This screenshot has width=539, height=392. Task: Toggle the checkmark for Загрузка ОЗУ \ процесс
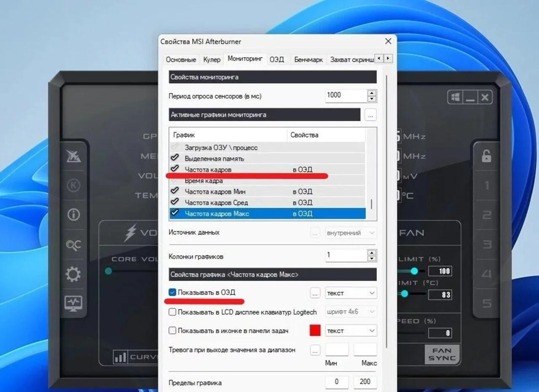pos(175,147)
